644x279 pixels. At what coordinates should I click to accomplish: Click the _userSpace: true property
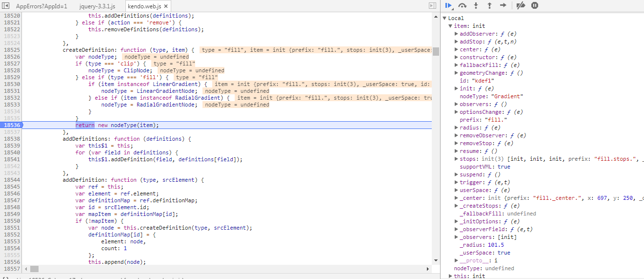pyautogui.click(x=485, y=253)
